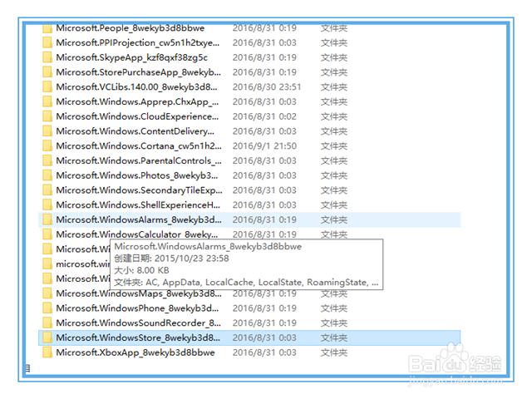Select the folder icon for Microsoft.Windows.Photos
532x399 pixels.
[x=47, y=175]
